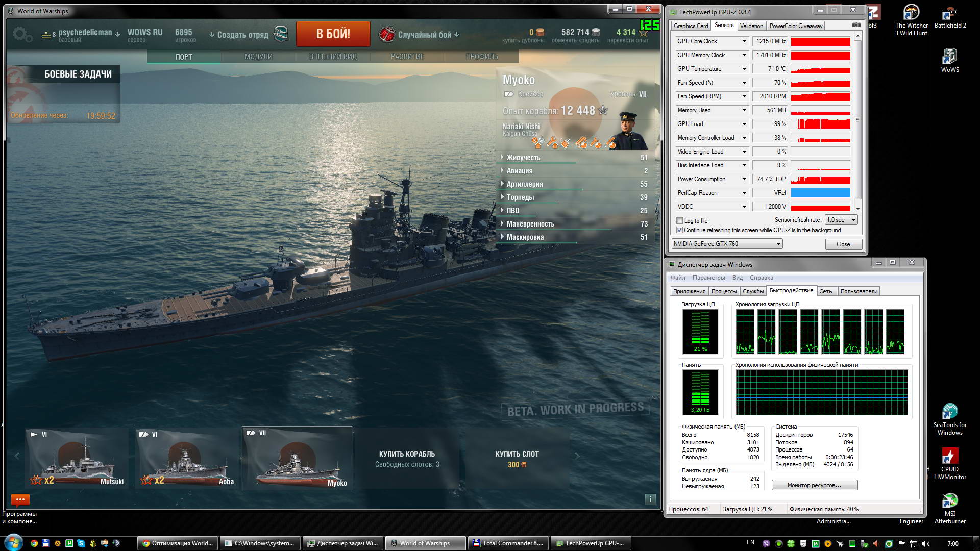Click GPU-Z screenshot camera icon

click(856, 25)
